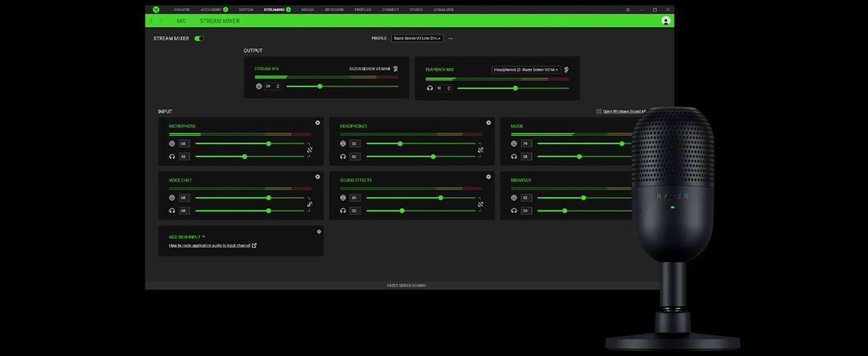
Task: Remove the Sound Effects input channel
Action: pos(488,177)
